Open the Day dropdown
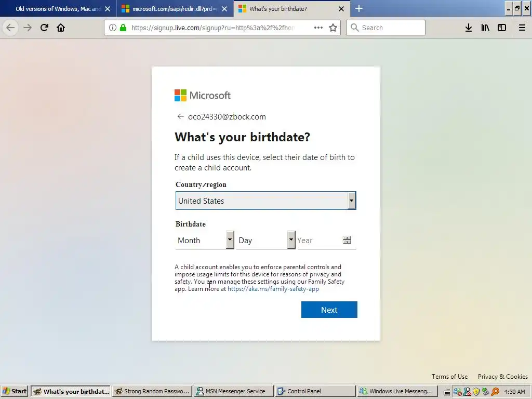 point(265,240)
